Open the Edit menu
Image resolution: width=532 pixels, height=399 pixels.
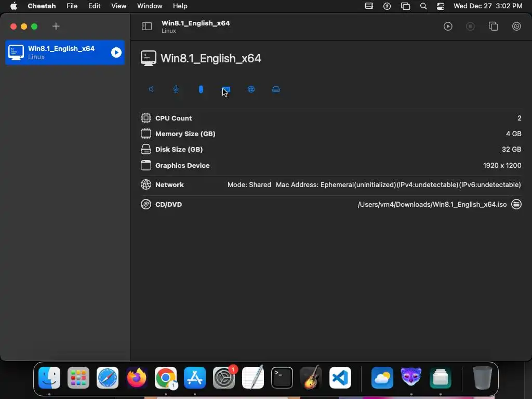pyautogui.click(x=95, y=6)
